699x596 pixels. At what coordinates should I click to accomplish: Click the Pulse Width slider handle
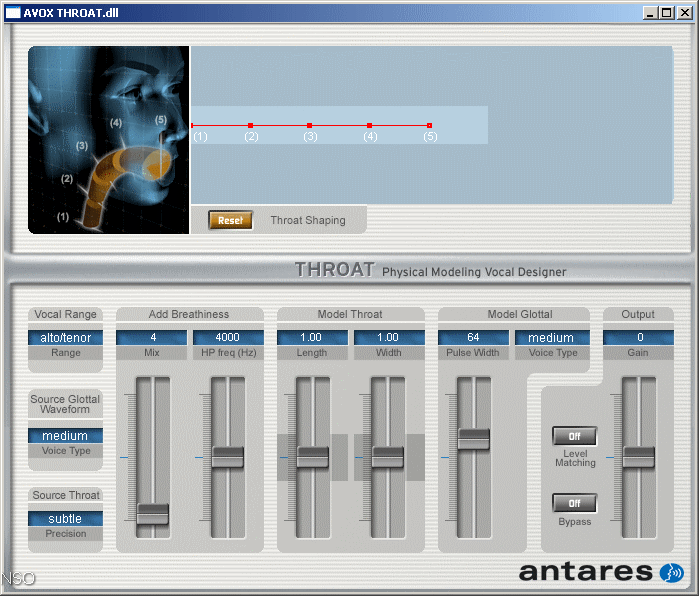(473, 438)
